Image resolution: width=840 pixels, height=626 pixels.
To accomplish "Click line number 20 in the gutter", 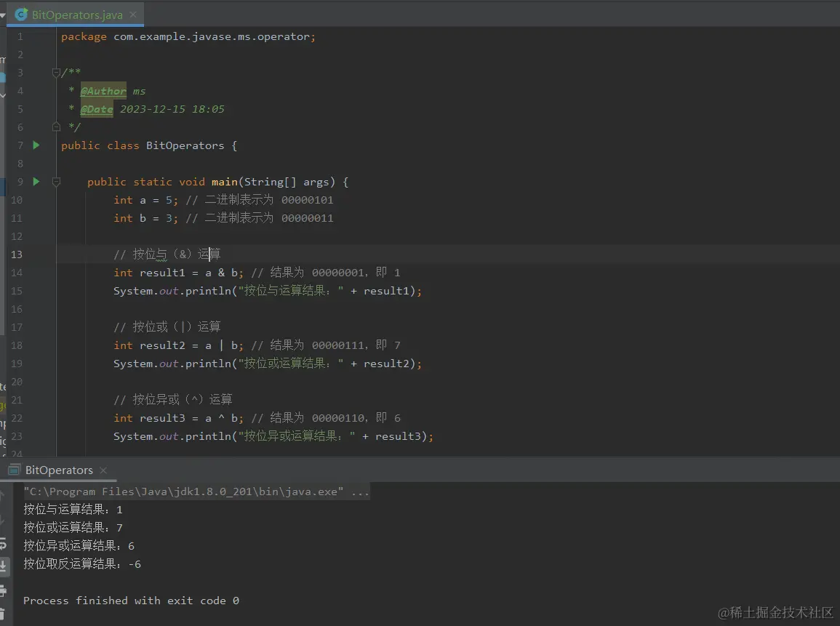I will pos(17,382).
